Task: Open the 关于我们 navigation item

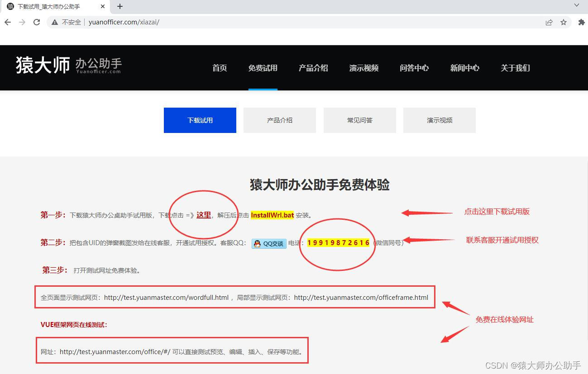Action: click(515, 68)
